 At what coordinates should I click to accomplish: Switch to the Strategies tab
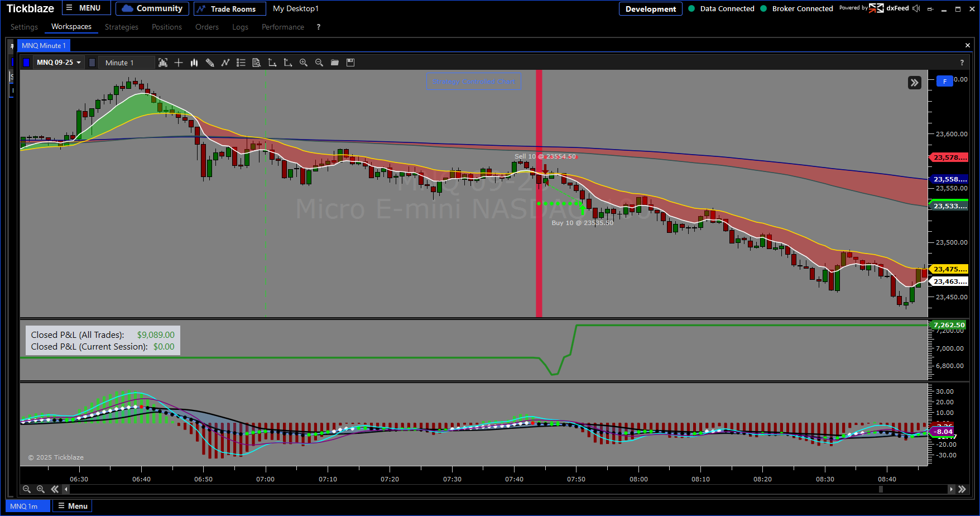[x=121, y=27]
